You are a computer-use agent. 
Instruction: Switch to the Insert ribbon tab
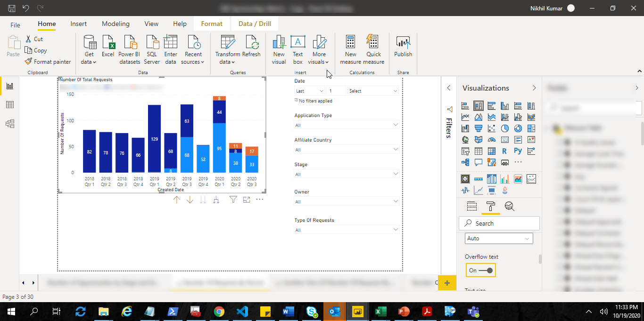(x=79, y=24)
